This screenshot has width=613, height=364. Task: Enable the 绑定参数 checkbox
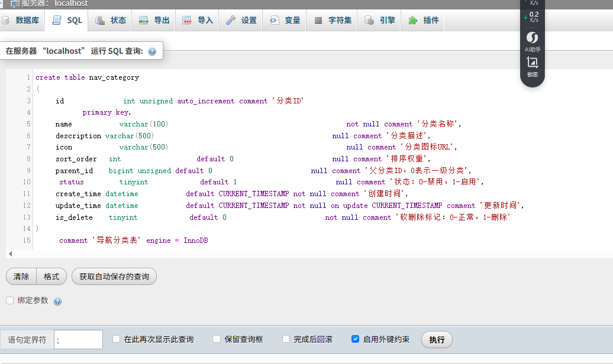[9, 300]
